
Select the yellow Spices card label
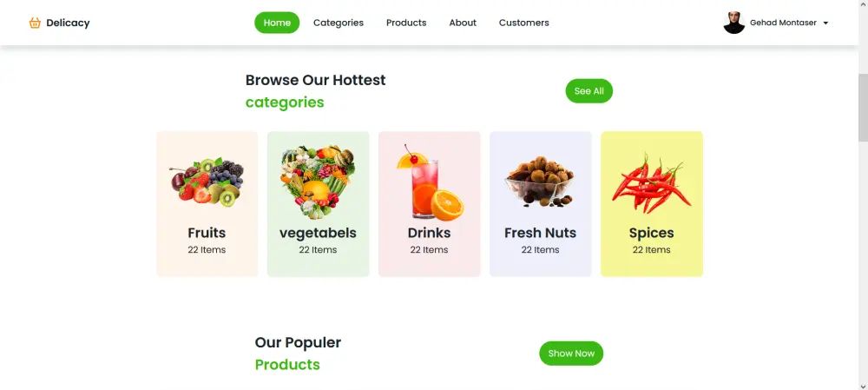pyautogui.click(x=652, y=233)
